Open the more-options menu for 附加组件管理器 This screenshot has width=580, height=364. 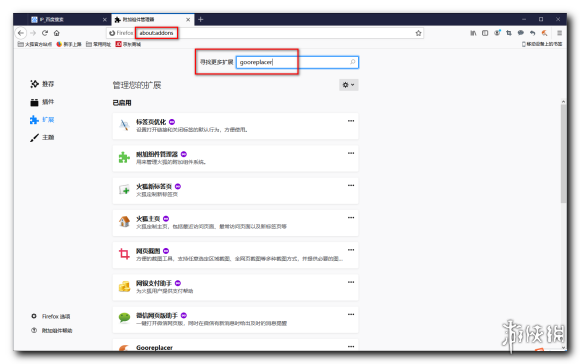point(351,153)
